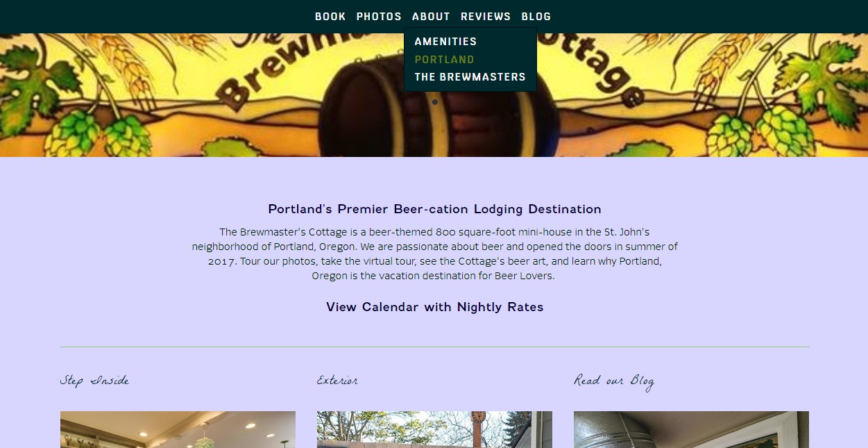This screenshot has height=448, width=868.
Task: Expand the ABOUT dropdown menu
Action: click(x=431, y=17)
